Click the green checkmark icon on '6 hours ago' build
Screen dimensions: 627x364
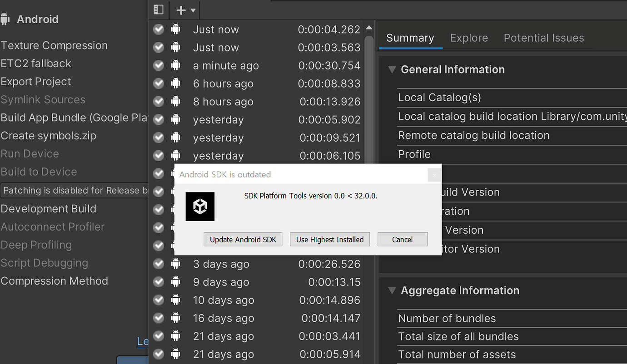159,84
